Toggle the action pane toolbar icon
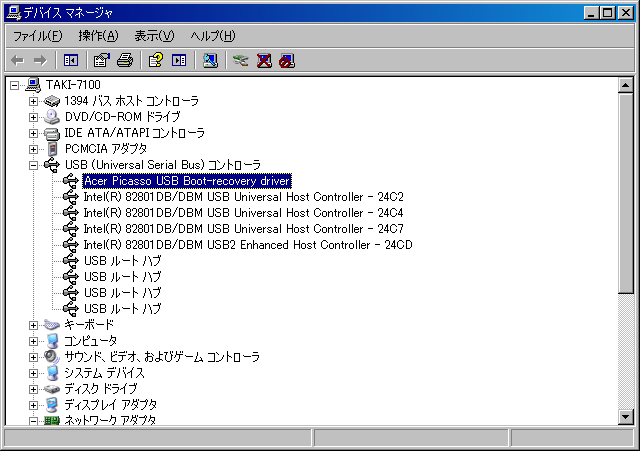 179,61
